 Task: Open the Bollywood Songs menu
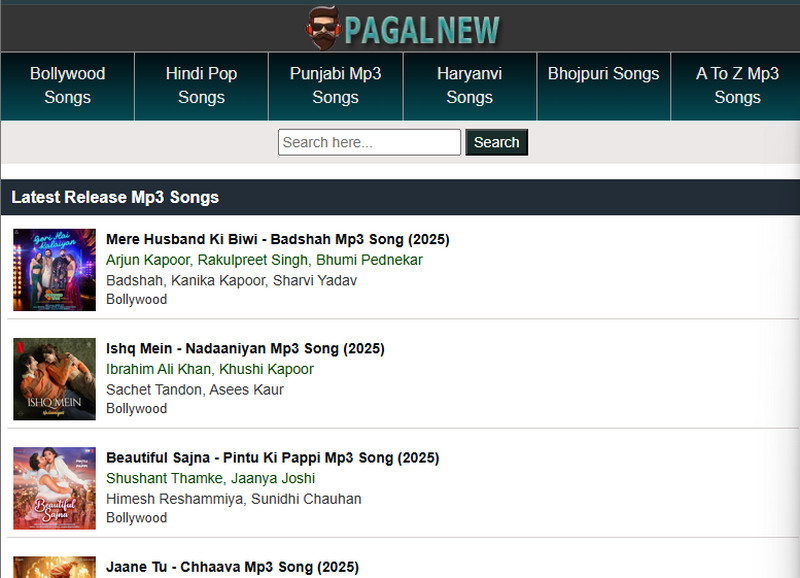click(67, 86)
